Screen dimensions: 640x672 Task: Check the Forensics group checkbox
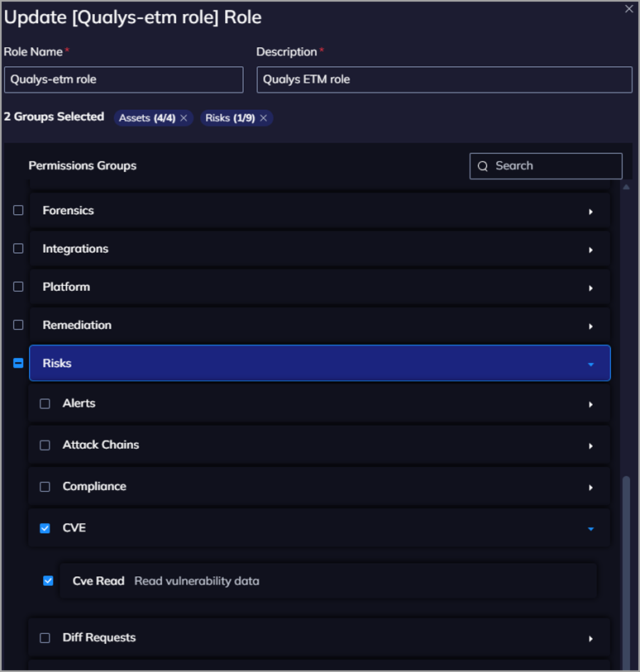point(18,211)
